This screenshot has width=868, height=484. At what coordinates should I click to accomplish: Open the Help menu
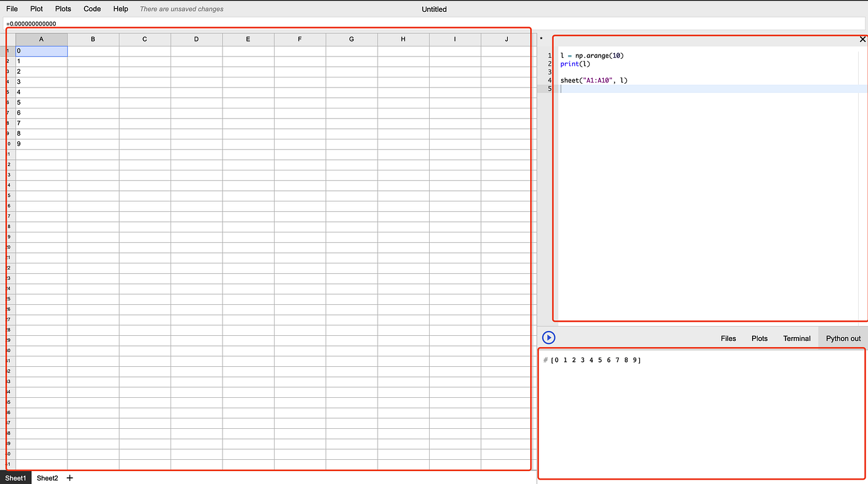(x=120, y=9)
